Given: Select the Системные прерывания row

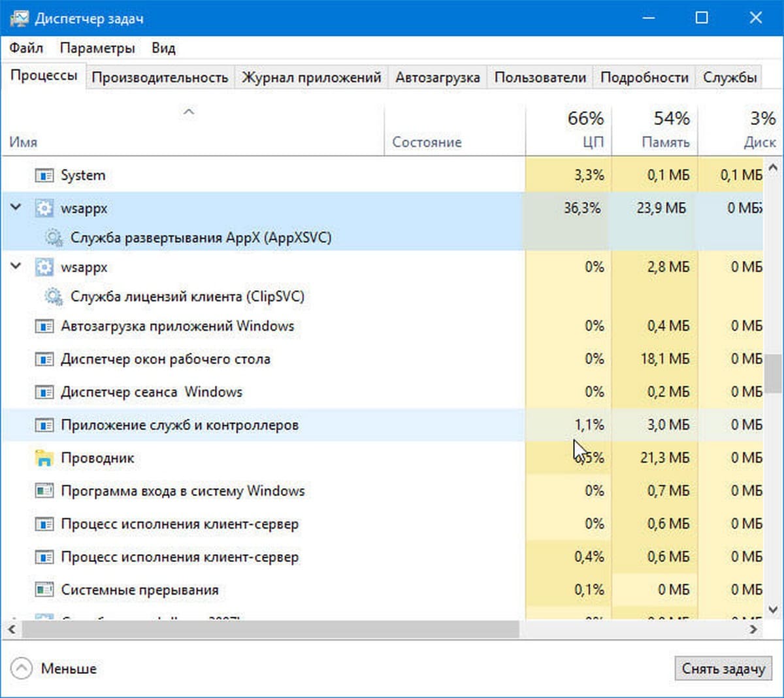Looking at the screenshot, I should pyautogui.click(x=382, y=590).
